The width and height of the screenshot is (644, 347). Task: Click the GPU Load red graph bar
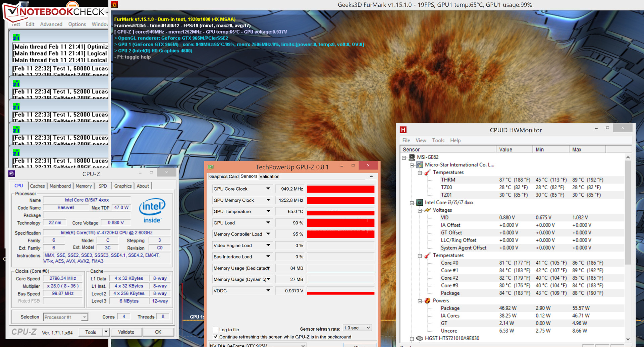pyautogui.click(x=341, y=223)
